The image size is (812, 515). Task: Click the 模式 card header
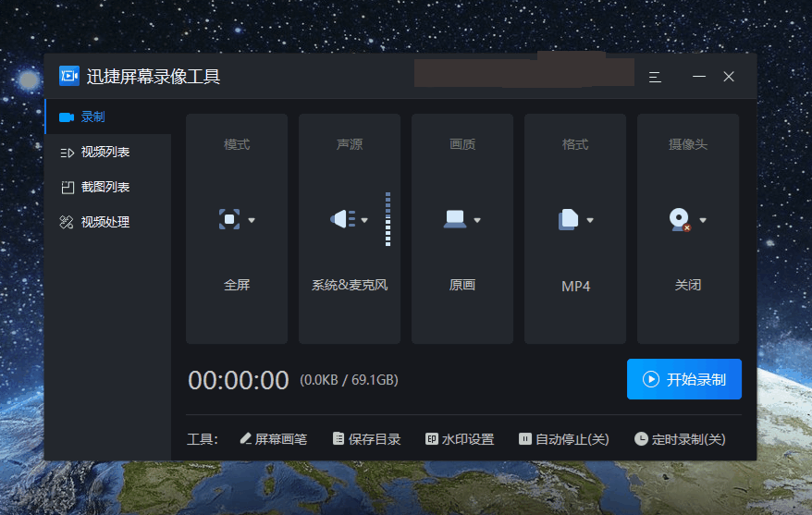tap(237, 144)
